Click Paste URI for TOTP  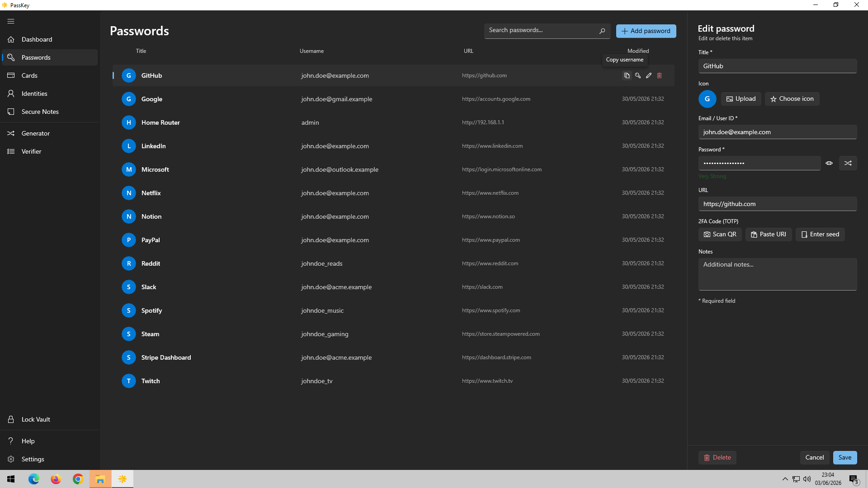pyautogui.click(x=769, y=235)
